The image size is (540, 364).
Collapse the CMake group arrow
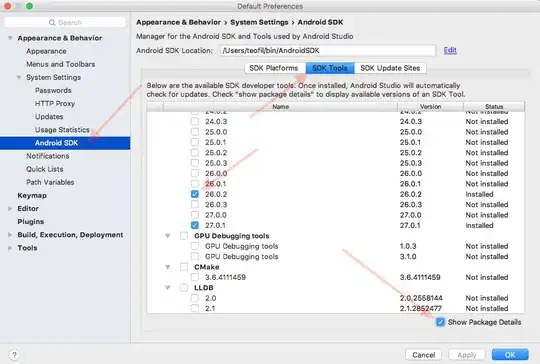(x=168, y=267)
